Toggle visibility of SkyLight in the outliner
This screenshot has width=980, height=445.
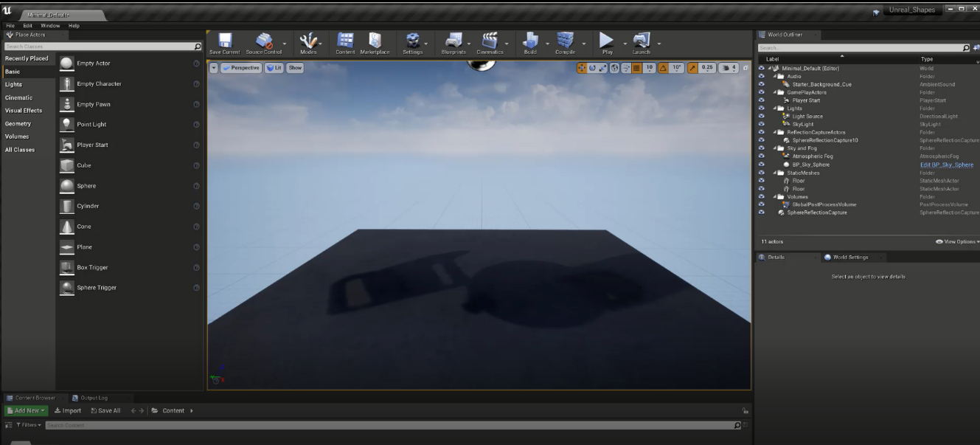pyautogui.click(x=761, y=125)
